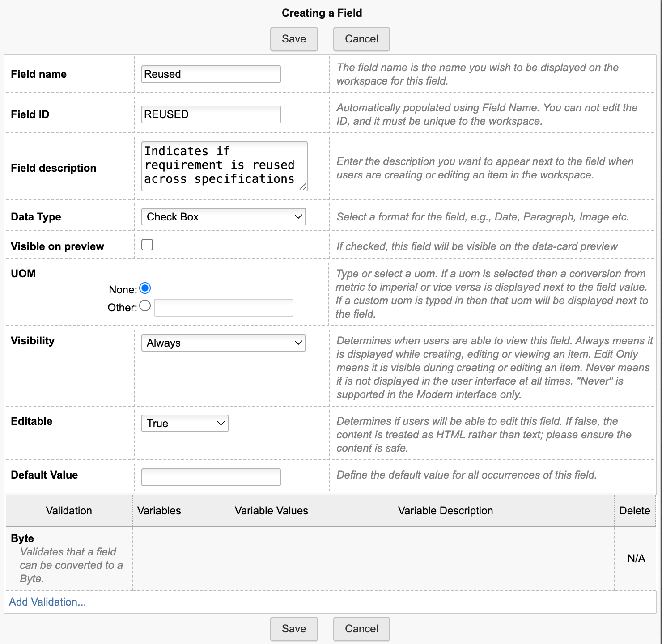
Task: Click into the Field description textarea
Action: coord(225,166)
